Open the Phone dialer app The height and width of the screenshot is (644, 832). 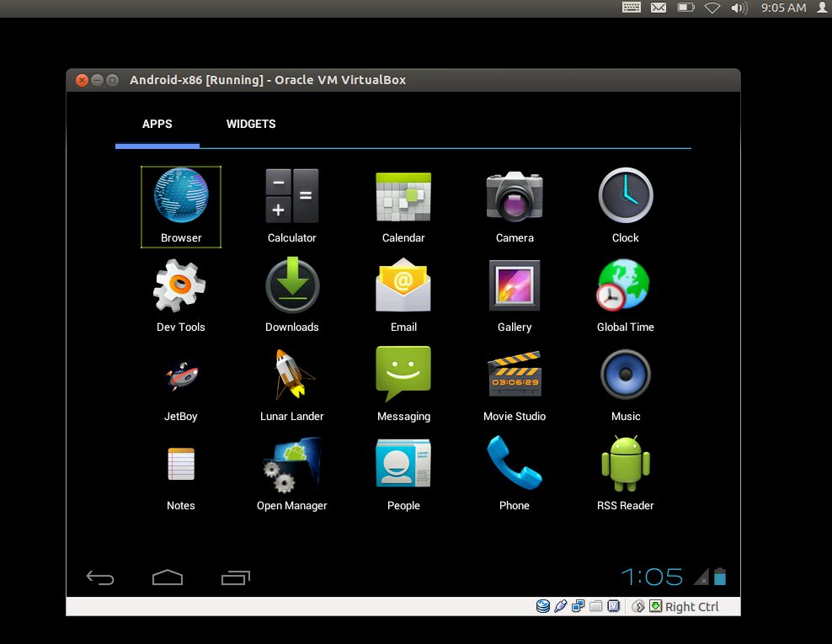tap(515, 475)
